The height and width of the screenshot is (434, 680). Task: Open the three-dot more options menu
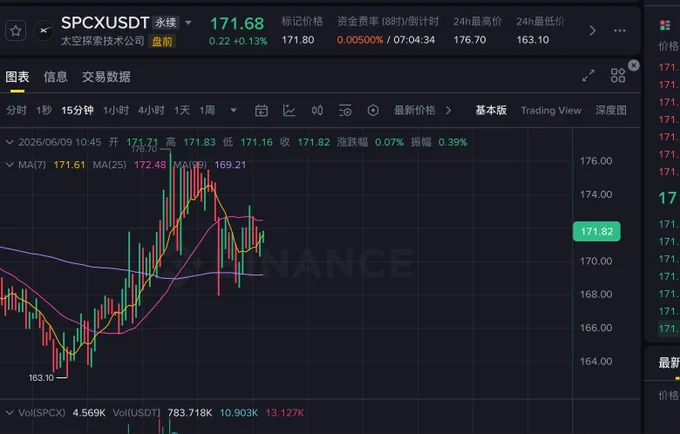(x=620, y=31)
